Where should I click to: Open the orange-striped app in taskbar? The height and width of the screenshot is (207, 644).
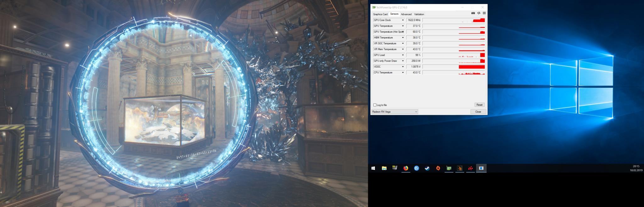pos(459,168)
